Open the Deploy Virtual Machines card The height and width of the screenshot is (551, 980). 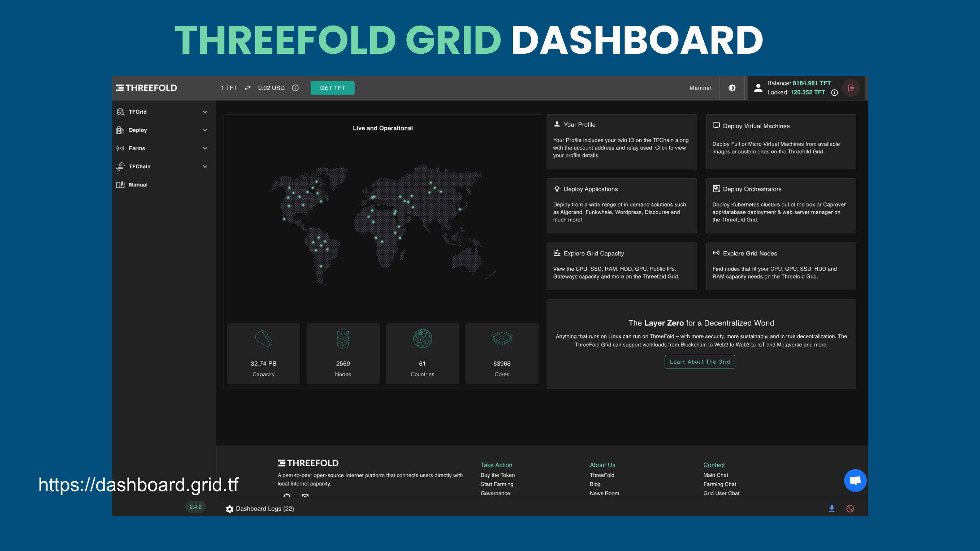click(x=781, y=141)
